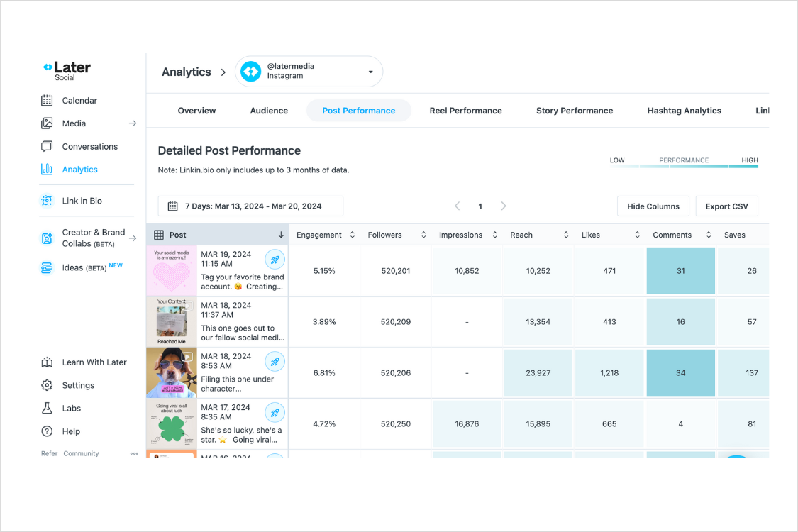Open the @latermedia account switcher dropdown
The image size is (798, 532).
(309, 71)
